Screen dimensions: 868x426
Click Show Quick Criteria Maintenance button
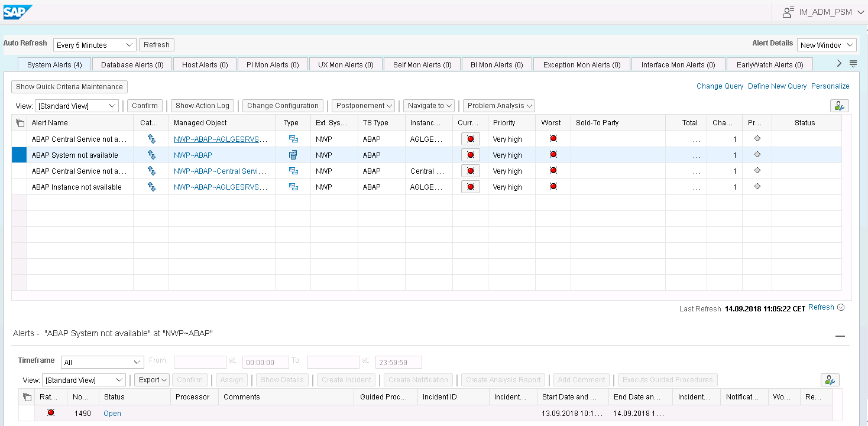69,87
